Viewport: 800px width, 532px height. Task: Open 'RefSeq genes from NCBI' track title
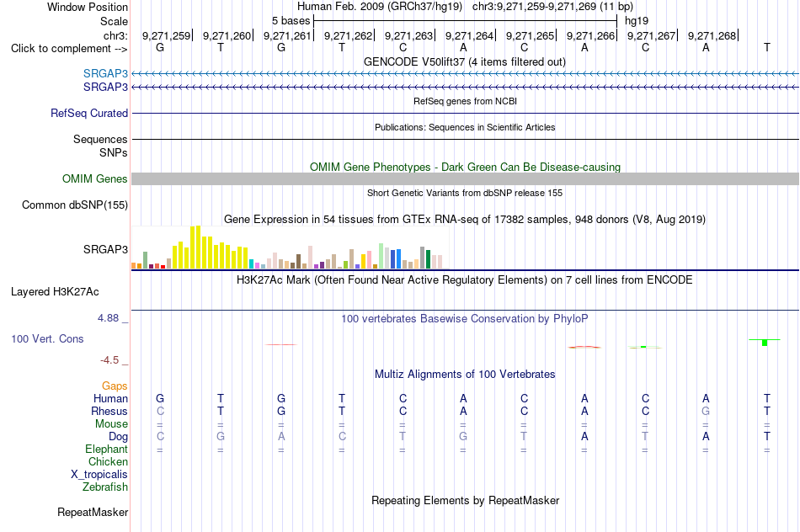(465, 101)
